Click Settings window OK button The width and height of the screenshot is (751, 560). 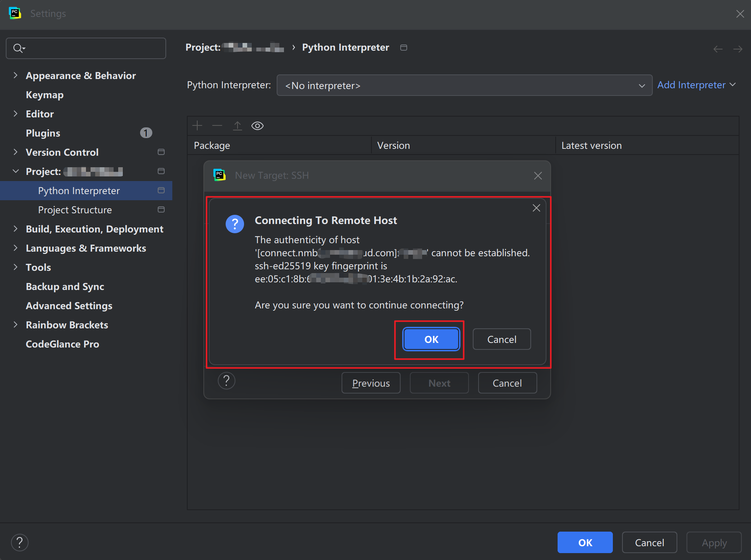point(585,542)
